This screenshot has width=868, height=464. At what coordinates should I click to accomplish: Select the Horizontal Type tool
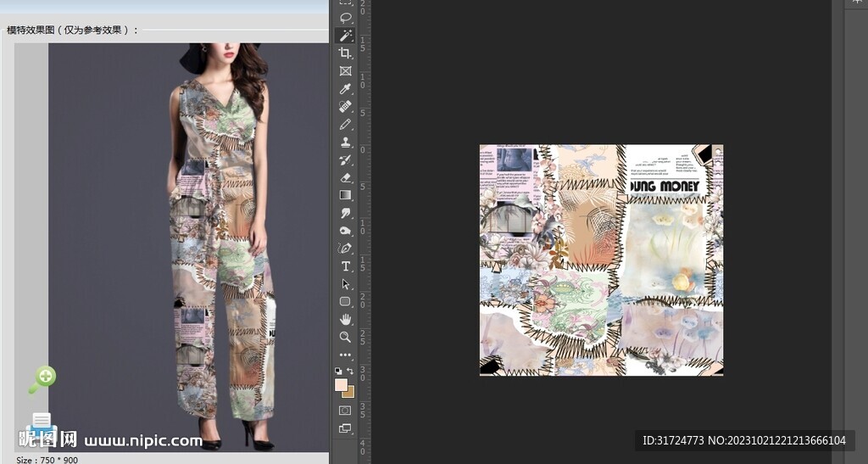[345, 266]
